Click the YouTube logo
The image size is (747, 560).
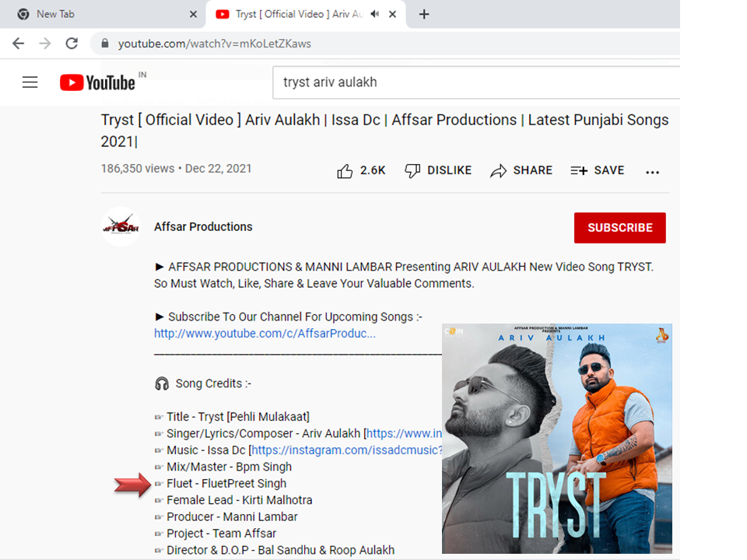[98, 82]
